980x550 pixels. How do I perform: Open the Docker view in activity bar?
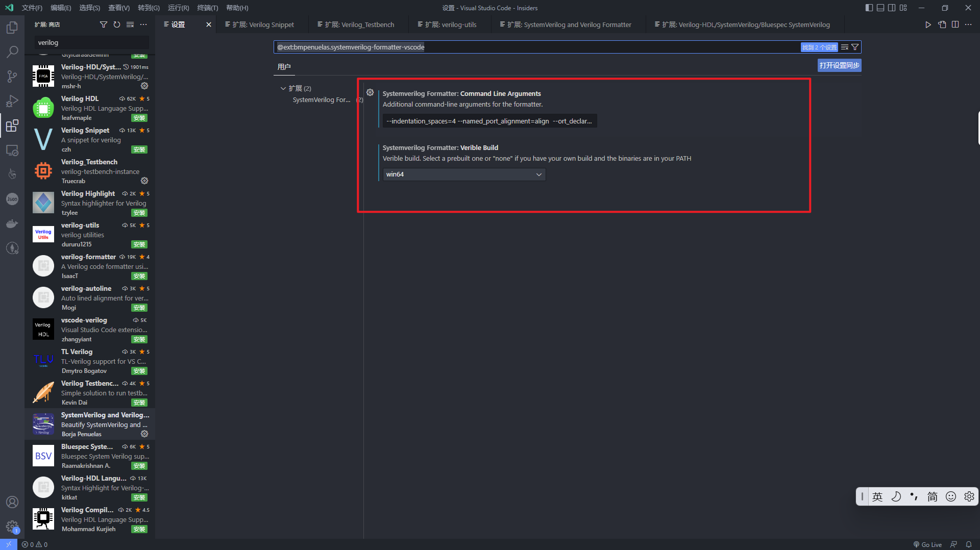[12, 223]
